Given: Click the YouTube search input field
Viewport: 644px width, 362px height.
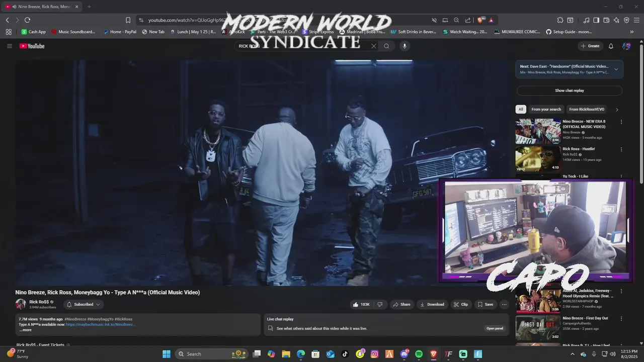Looking at the screenshot, I should pyautogui.click(x=302, y=46).
